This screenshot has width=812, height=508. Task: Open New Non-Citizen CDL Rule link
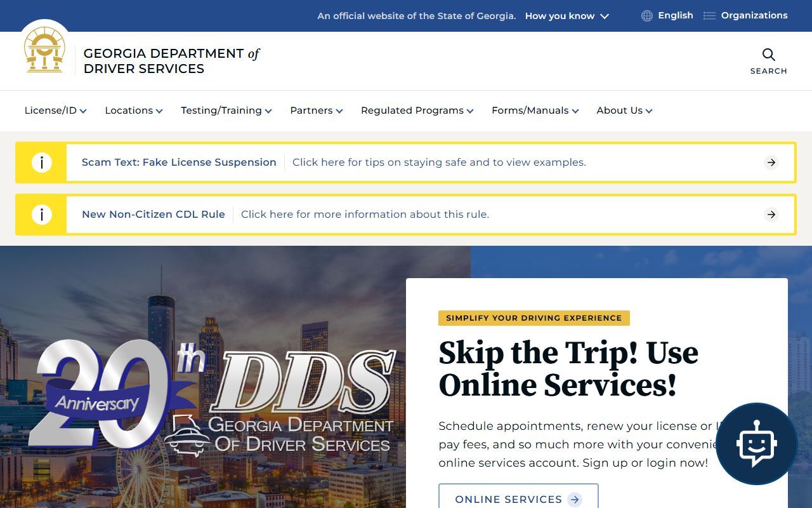154,215
